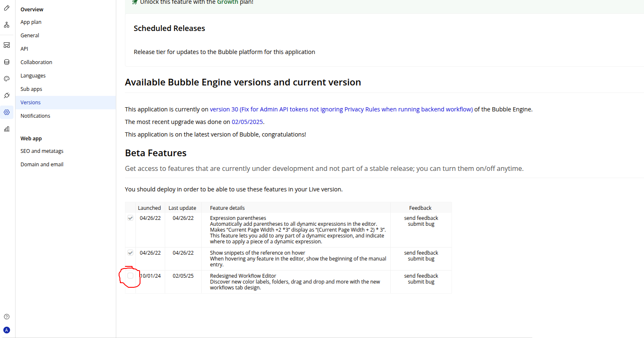Select the Settings gear icon
644x338 pixels.
7,112
